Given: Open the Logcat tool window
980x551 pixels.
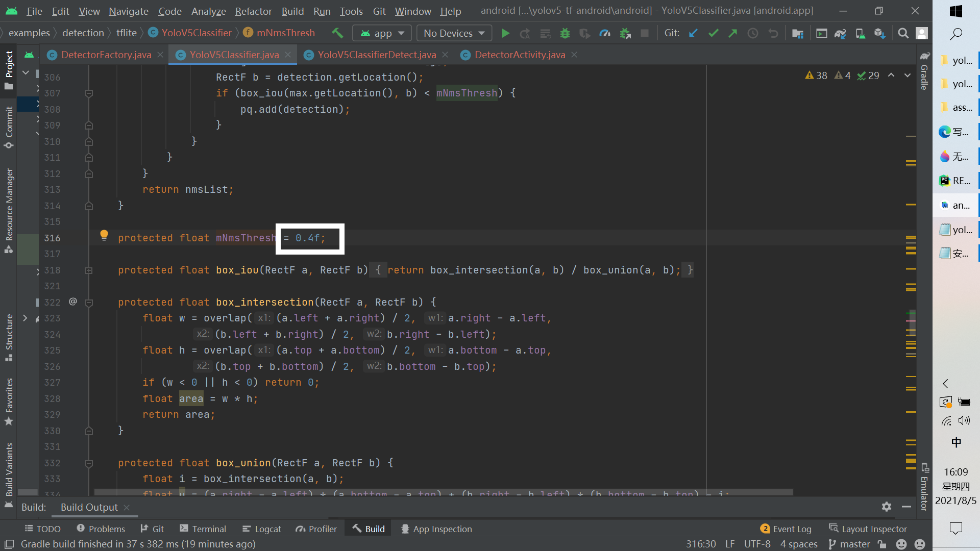Looking at the screenshot, I should [262, 529].
